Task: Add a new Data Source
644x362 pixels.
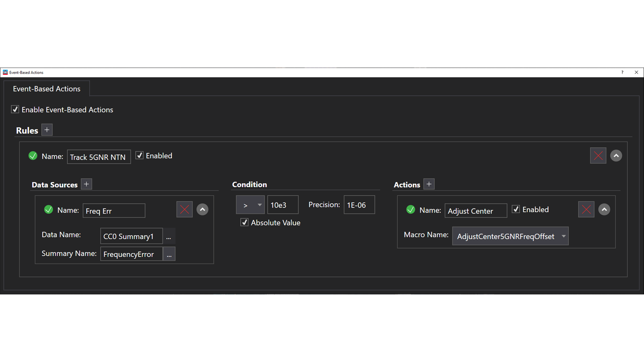Action: (86, 184)
